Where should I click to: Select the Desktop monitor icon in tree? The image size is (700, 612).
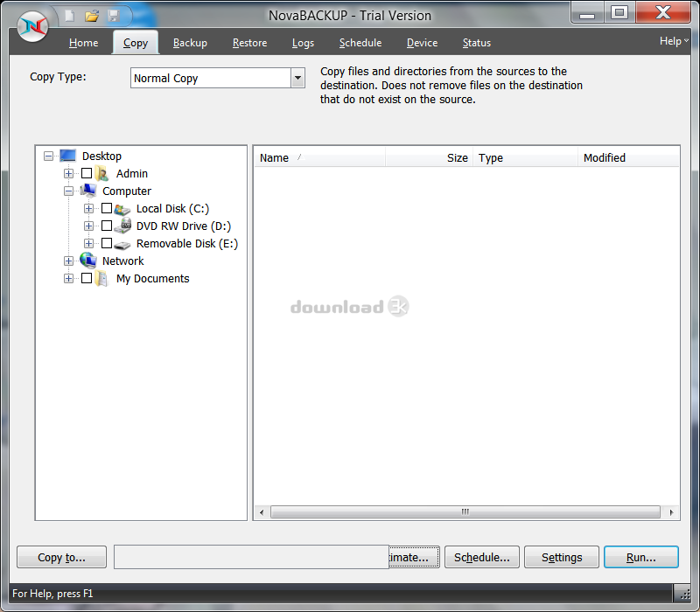click(x=68, y=156)
